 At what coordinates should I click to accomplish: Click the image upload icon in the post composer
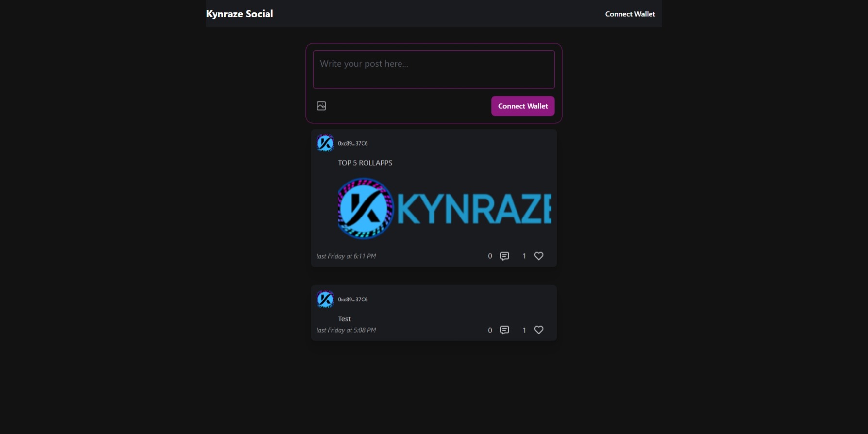(321, 106)
